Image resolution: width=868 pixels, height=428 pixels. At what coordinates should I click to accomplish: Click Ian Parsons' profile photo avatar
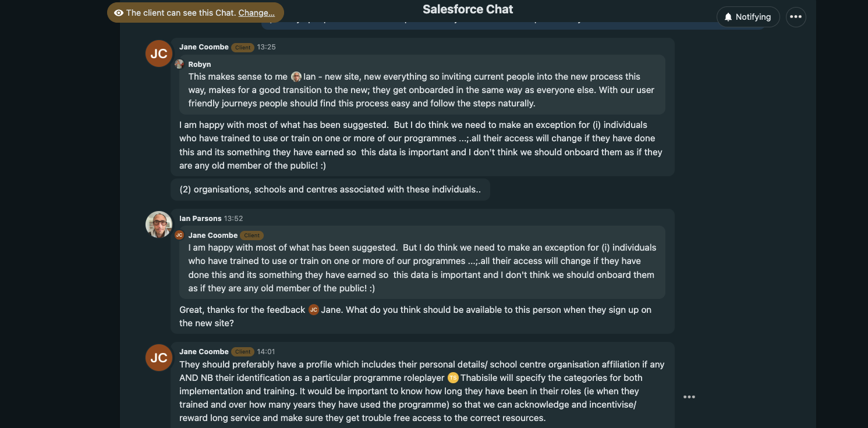(159, 224)
